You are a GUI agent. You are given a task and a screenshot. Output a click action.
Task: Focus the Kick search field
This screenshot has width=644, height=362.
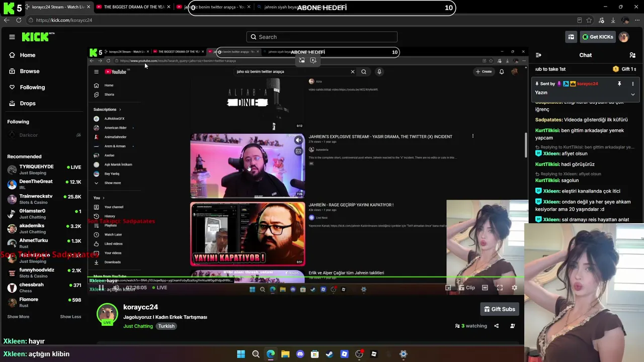(x=322, y=37)
